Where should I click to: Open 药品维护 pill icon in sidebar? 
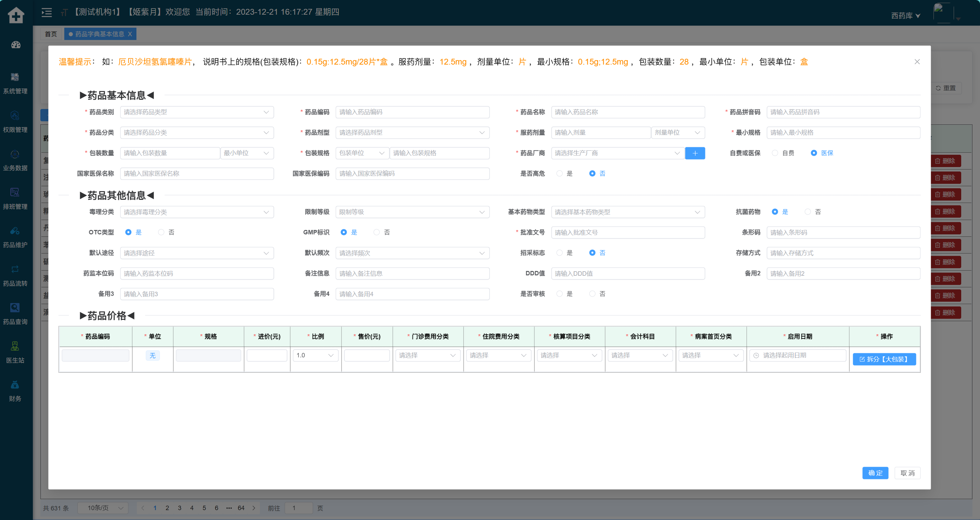click(x=15, y=231)
